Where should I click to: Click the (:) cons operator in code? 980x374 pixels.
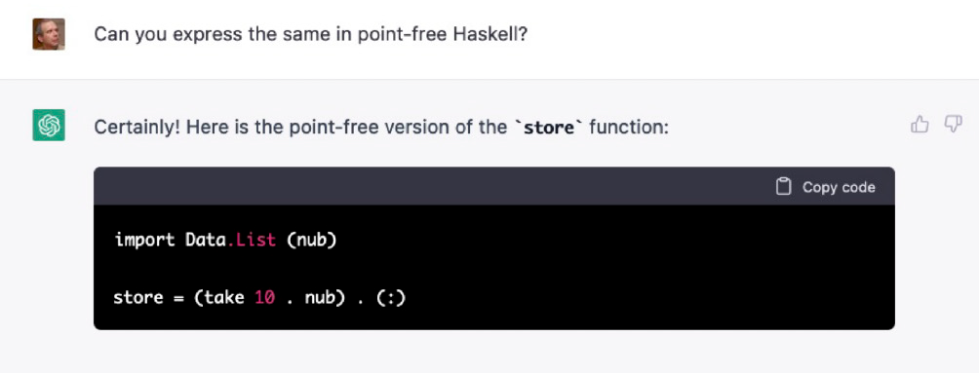click(x=391, y=298)
